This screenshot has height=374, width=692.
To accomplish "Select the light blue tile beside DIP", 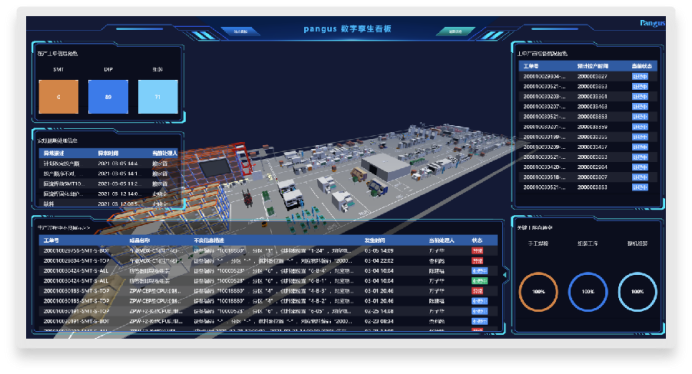I will click(x=158, y=97).
